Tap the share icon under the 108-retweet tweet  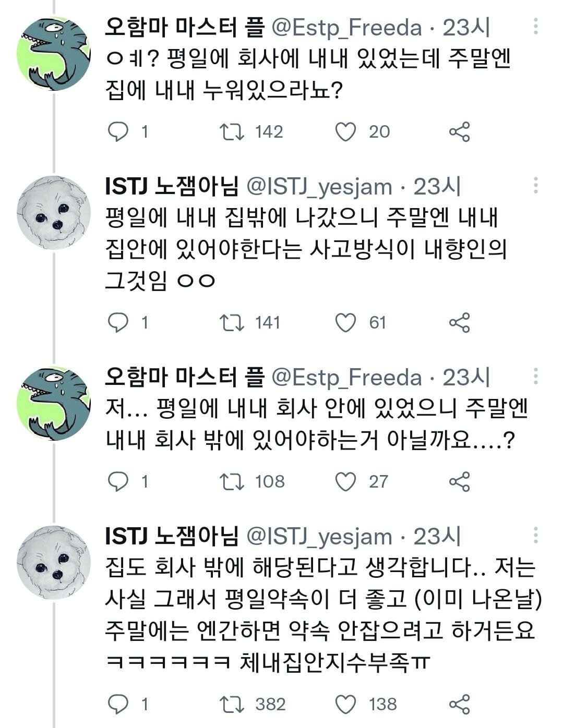pos(460,480)
